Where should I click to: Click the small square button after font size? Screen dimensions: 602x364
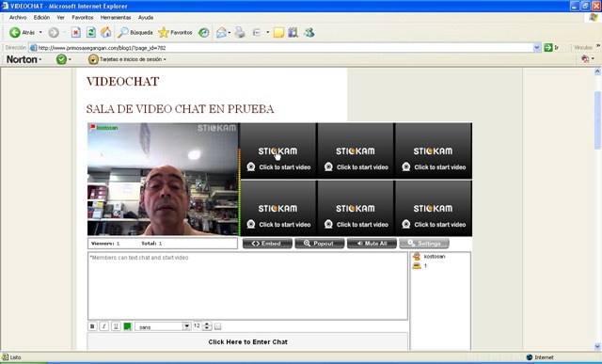coord(217,326)
